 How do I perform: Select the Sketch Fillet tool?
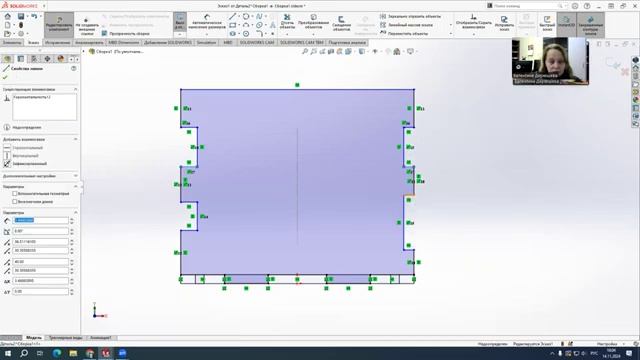[x=259, y=34]
